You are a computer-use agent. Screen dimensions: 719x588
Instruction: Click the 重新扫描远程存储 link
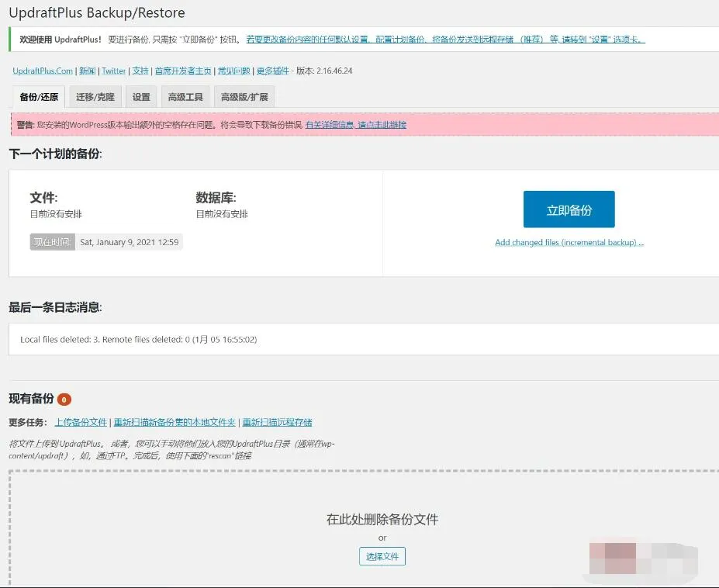click(277, 422)
